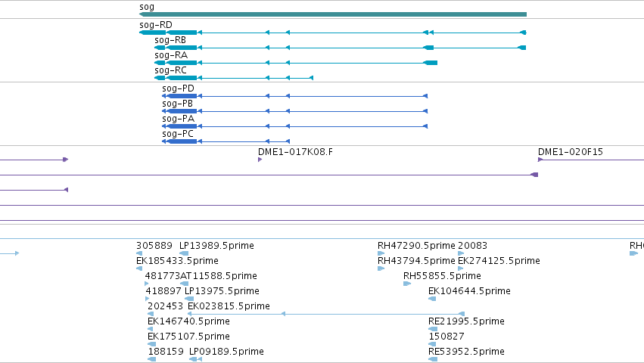Click the DME1-020F15 label

pyautogui.click(x=571, y=152)
